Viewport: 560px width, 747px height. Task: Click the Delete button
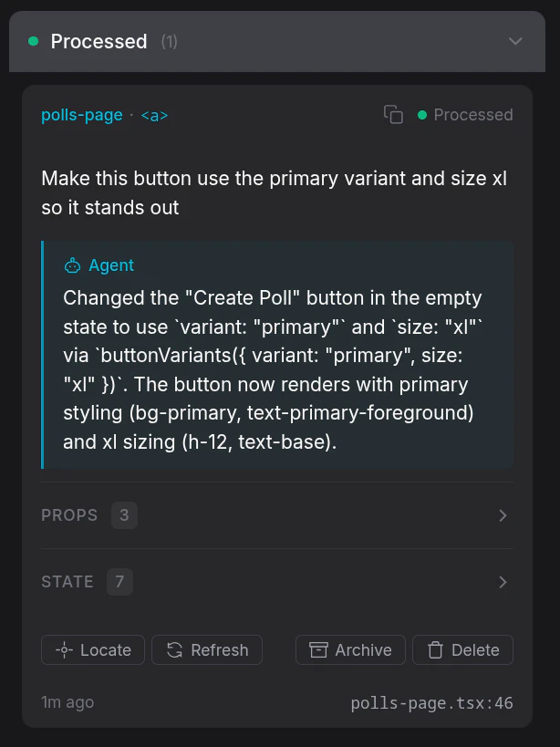pyautogui.click(x=462, y=649)
